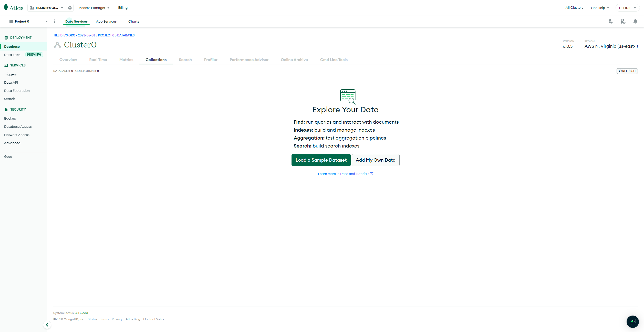
Task: Click the Explore Your Data illustration
Action: tap(348, 97)
